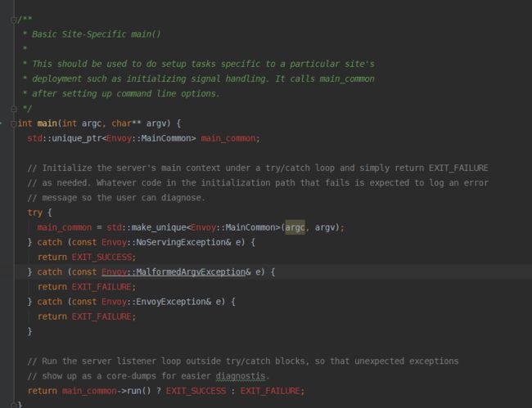Click the gutter run marker beside int main
Viewport: 532px width, 408px height.
point(1,123)
